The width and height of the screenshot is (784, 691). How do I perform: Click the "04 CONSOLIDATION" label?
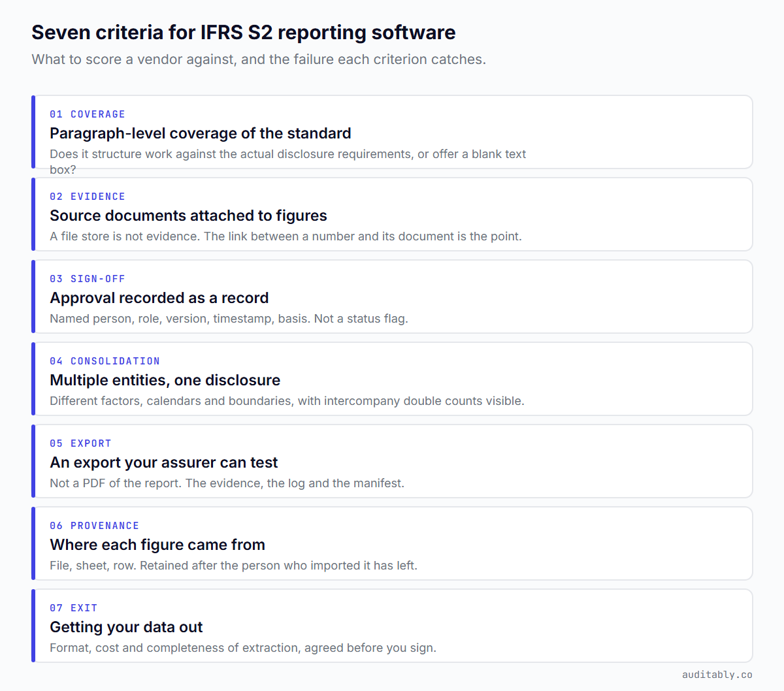105,361
